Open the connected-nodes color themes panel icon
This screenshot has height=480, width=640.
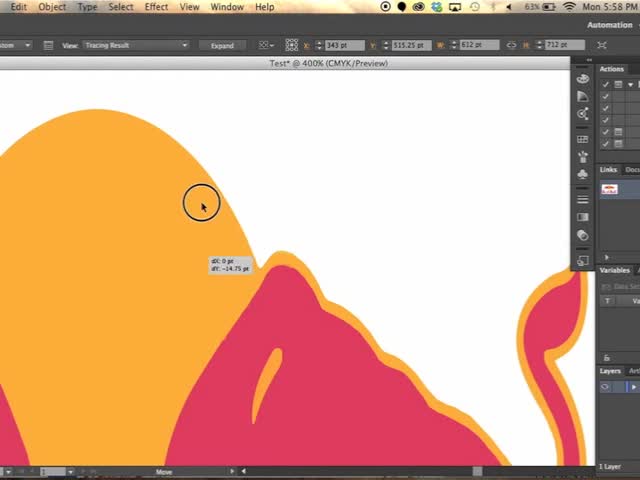[x=583, y=113]
